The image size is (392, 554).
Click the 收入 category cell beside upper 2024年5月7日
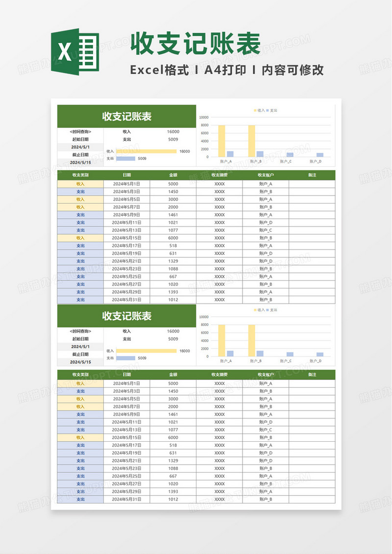(80, 207)
